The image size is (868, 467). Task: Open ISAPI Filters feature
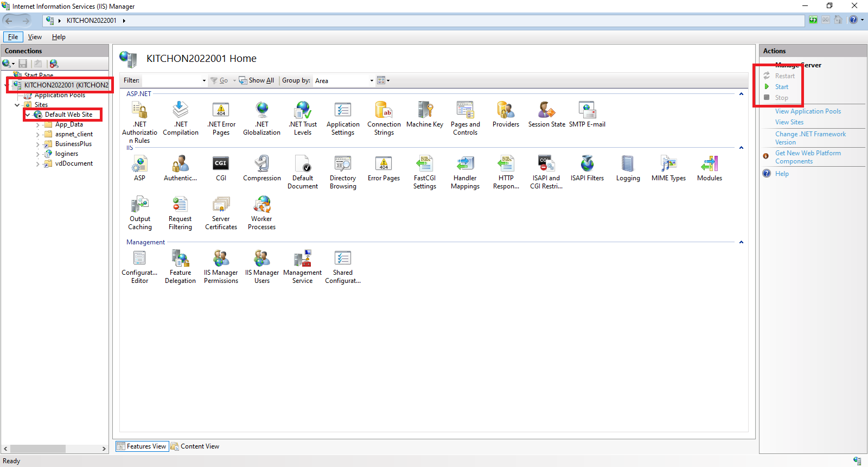point(587,168)
